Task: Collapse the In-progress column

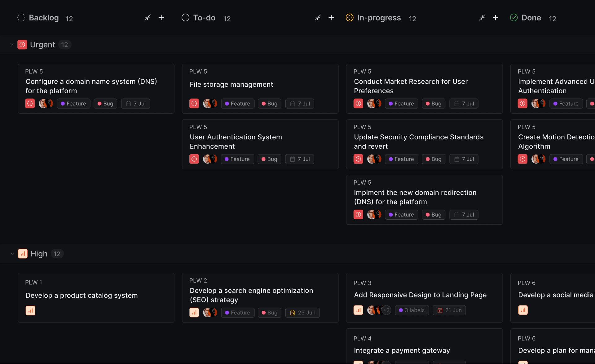Action: pos(482,18)
